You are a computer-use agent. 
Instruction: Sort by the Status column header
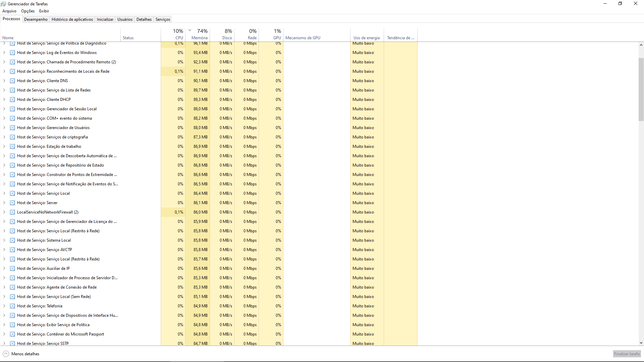coord(141,35)
